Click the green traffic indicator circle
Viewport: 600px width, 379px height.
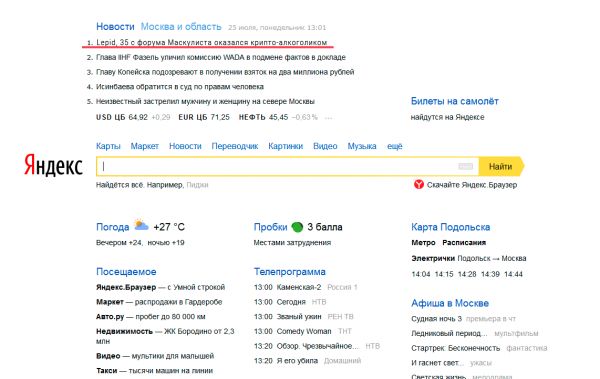(297, 227)
